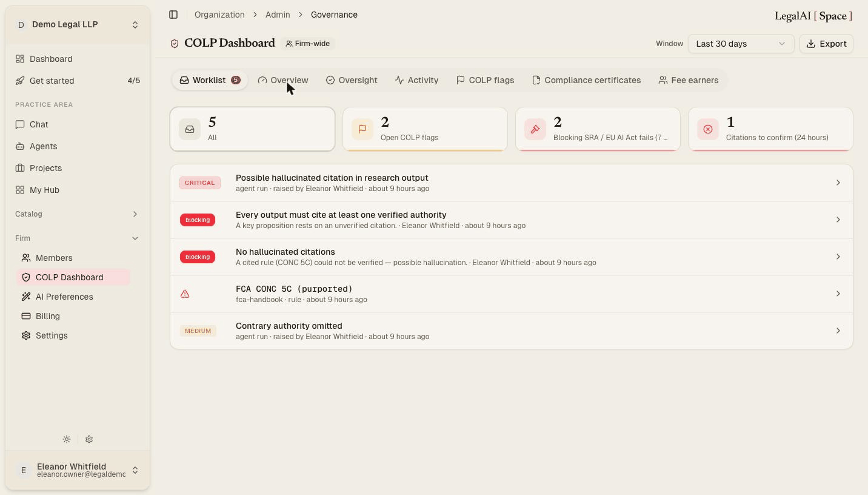This screenshot has height=495, width=868.
Task: Click the Members people icon
Action: 26,258
